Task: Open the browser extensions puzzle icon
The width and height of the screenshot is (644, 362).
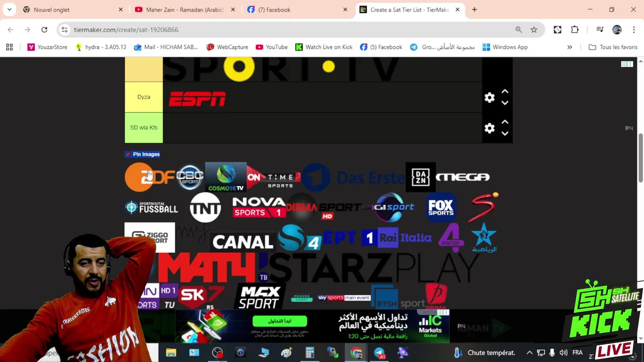Action: [x=575, y=30]
